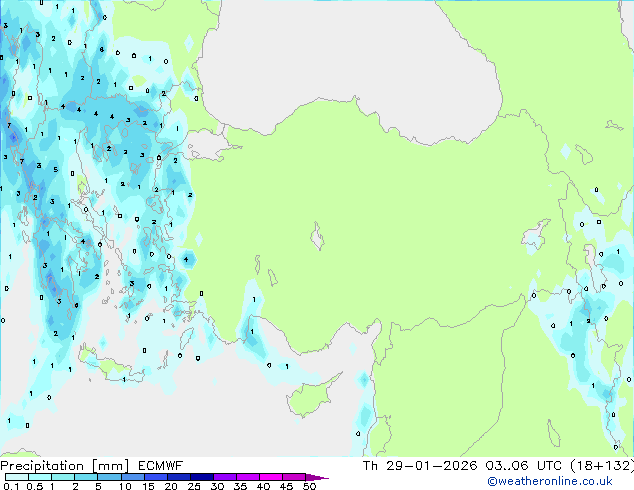
Task: Select the 2–5 mm legend color swatch
Action: click(x=86, y=477)
